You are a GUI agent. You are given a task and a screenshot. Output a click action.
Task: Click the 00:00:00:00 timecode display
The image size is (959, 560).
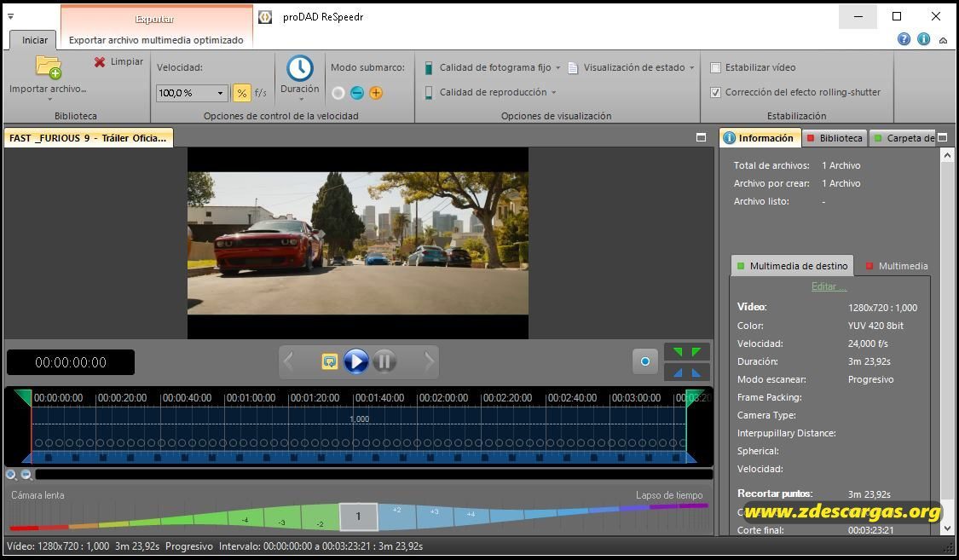[71, 362]
